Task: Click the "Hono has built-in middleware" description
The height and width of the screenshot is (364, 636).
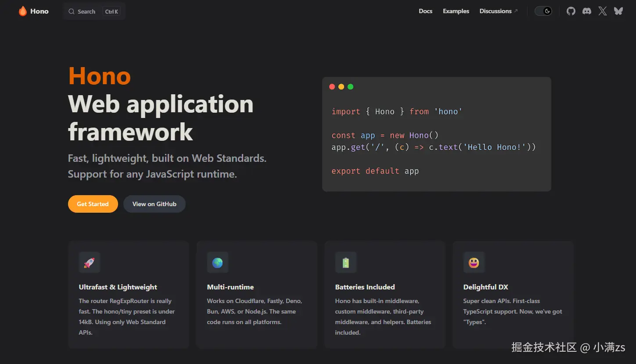Action: [383, 317]
